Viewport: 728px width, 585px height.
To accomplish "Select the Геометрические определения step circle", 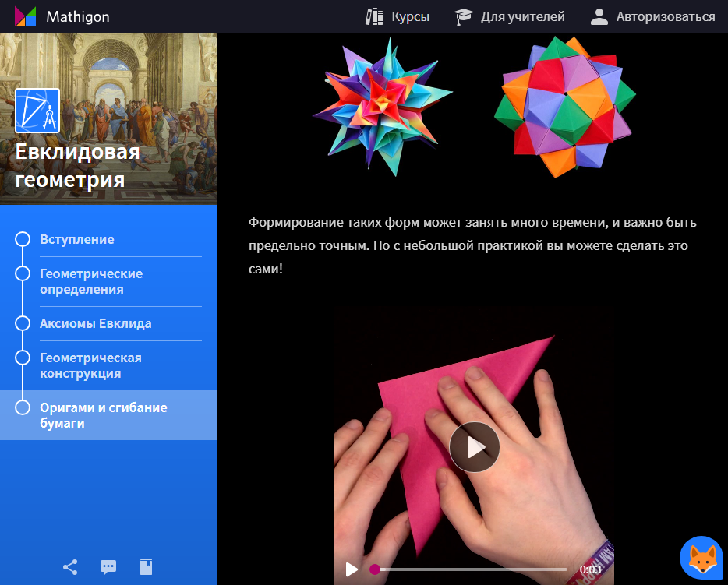I will [x=23, y=274].
